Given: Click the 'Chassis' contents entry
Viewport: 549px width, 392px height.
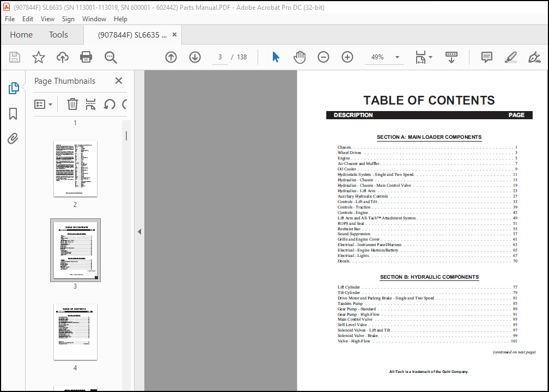Looking at the screenshot, I should point(427,148).
